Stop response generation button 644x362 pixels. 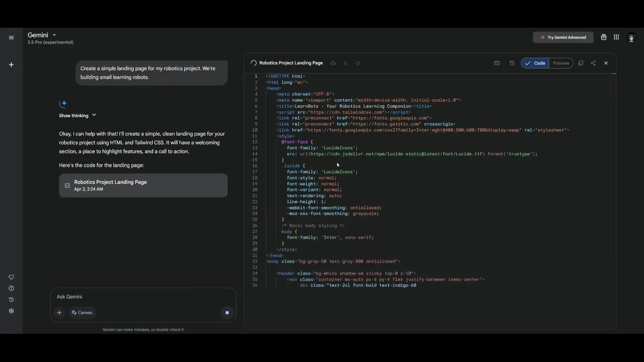pyautogui.click(x=227, y=313)
